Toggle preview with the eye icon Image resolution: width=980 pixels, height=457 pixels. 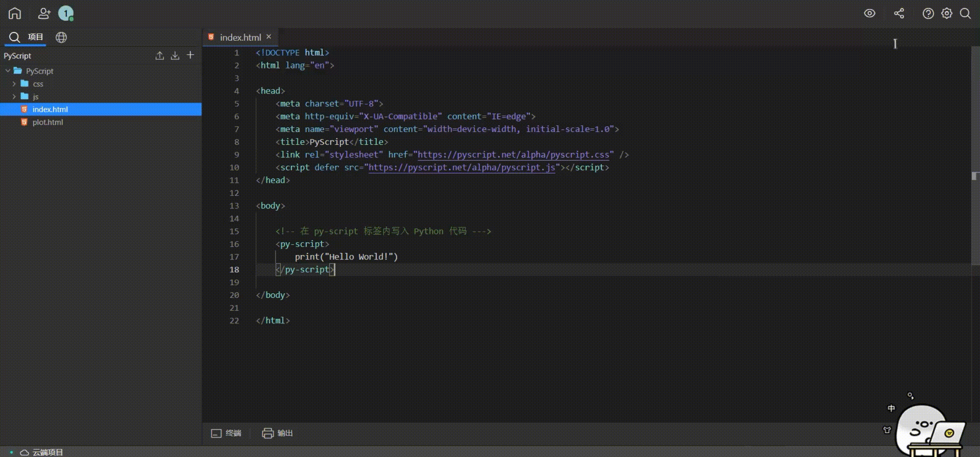click(870, 14)
